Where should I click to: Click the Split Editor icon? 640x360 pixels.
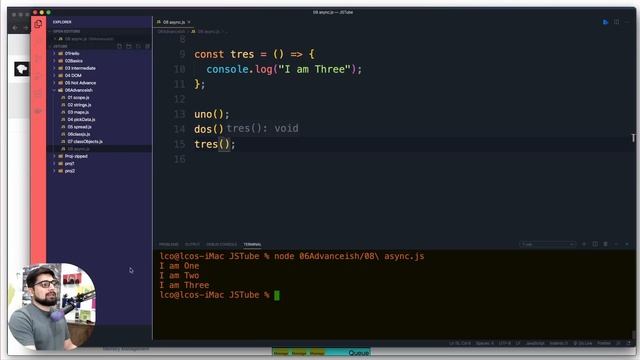coord(616,22)
